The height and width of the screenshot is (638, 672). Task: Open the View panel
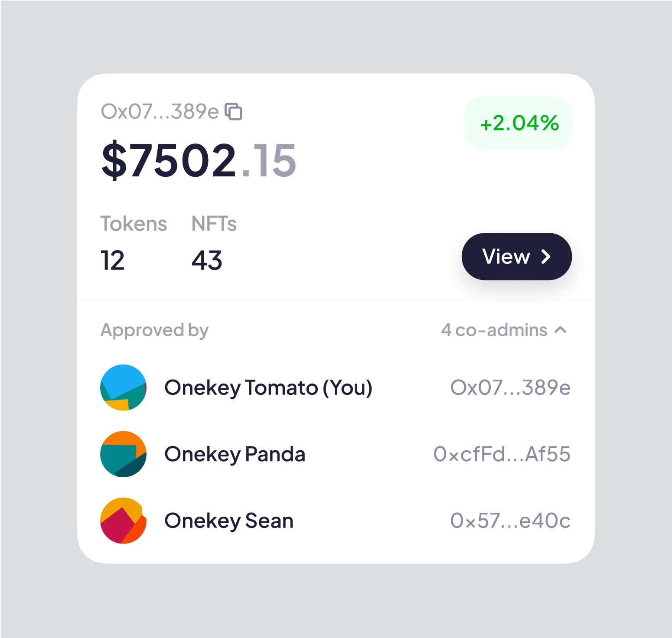click(516, 257)
